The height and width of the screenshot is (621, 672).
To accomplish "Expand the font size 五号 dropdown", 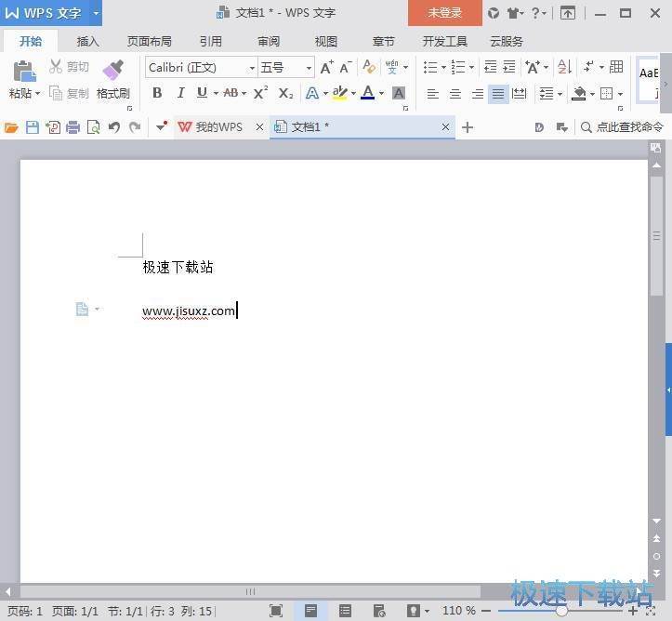I will (x=310, y=68).
